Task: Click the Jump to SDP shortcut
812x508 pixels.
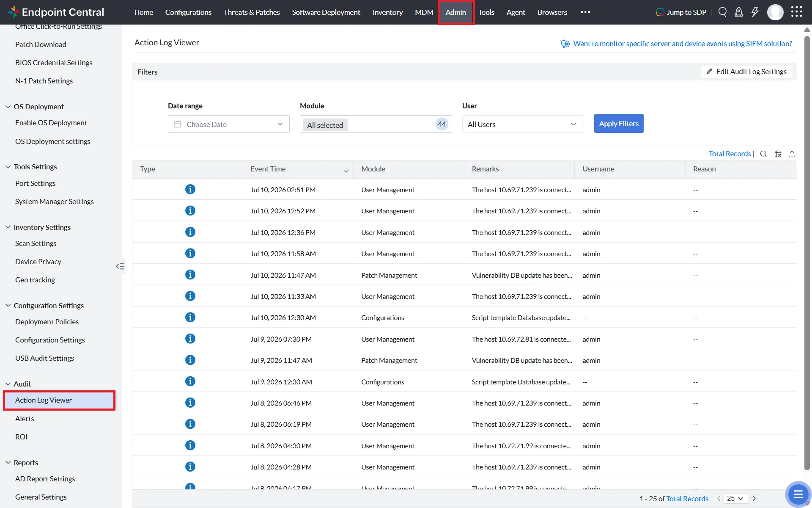Action: coord(681,12)
